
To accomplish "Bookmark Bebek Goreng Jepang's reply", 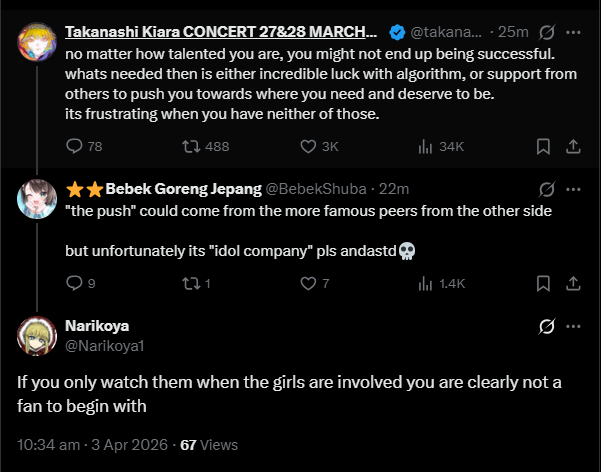I will pos(543,283).
